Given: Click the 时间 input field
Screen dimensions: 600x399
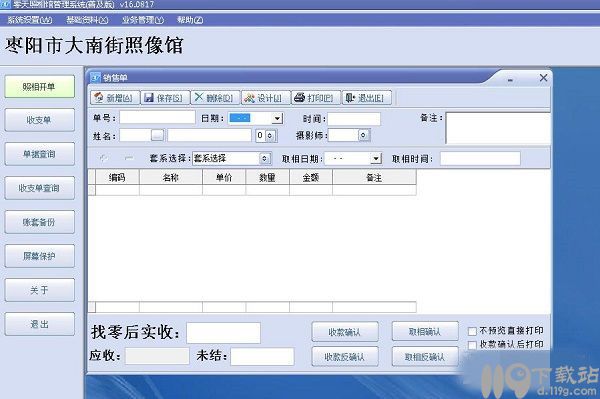Looking at the screenshot, I should point(354,119).
